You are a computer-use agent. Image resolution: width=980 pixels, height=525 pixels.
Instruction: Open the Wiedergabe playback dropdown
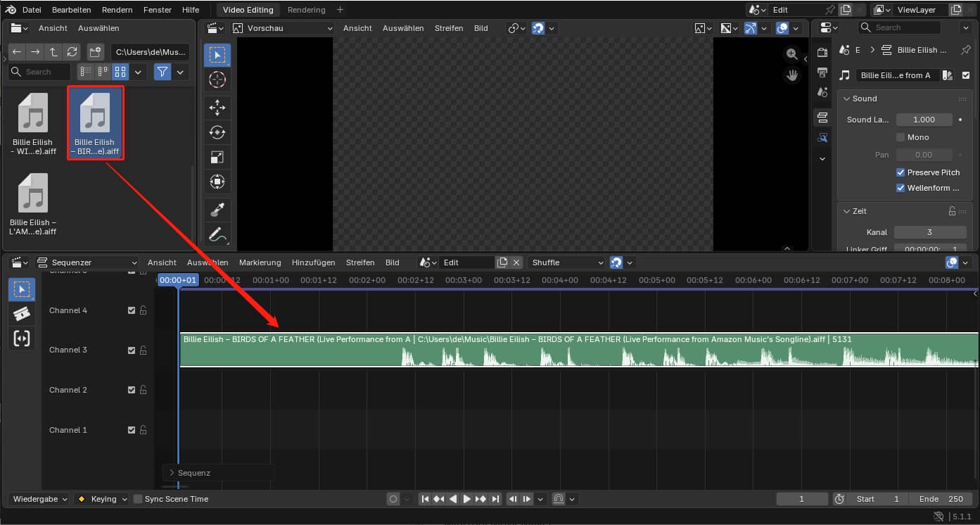tap(39, 499)
